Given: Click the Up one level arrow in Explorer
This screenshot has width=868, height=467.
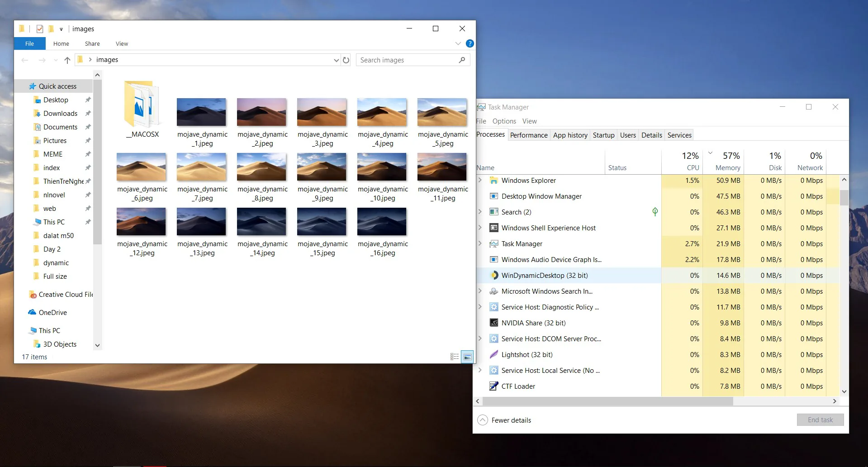Looking at the screenshot, I should pos(67,60).
